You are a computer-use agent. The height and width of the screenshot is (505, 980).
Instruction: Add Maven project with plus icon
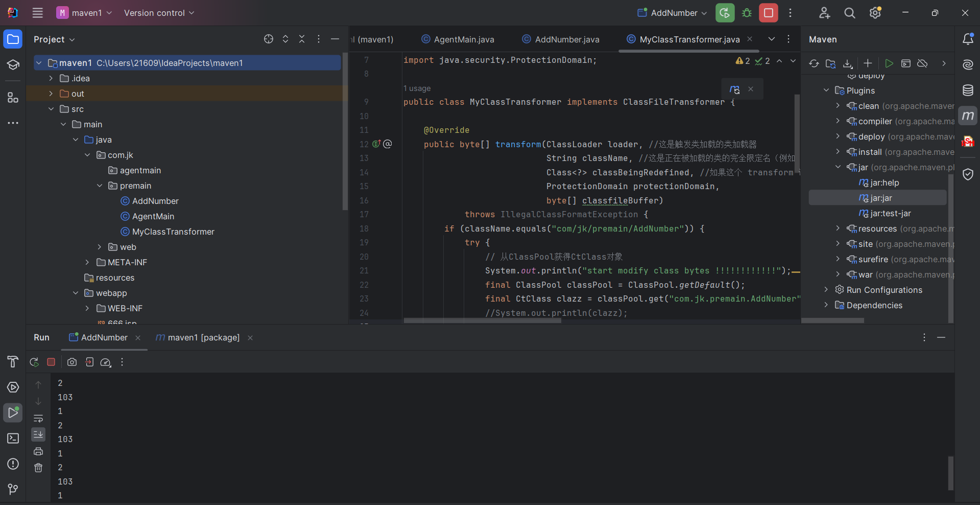click(868, 63)
